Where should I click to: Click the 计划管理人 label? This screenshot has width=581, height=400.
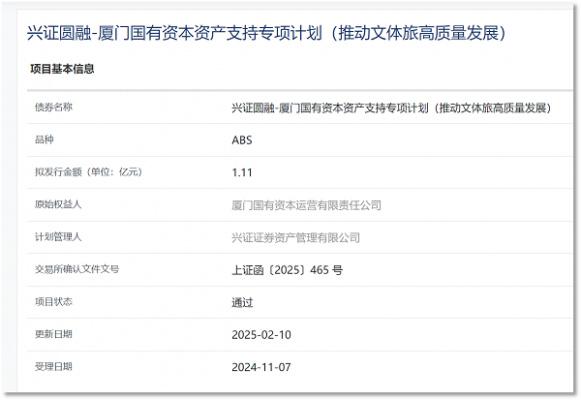point(58,237)
